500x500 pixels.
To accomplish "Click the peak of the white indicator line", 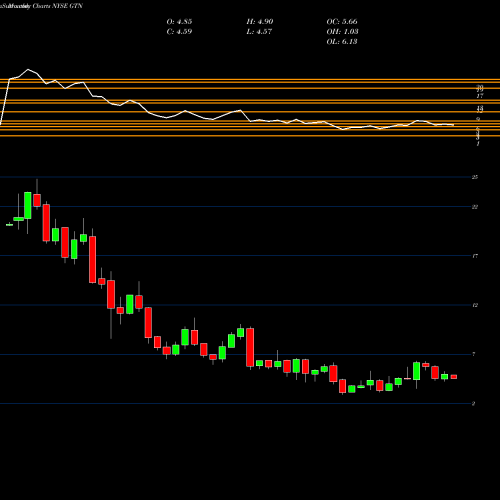I will coord(28,69).
